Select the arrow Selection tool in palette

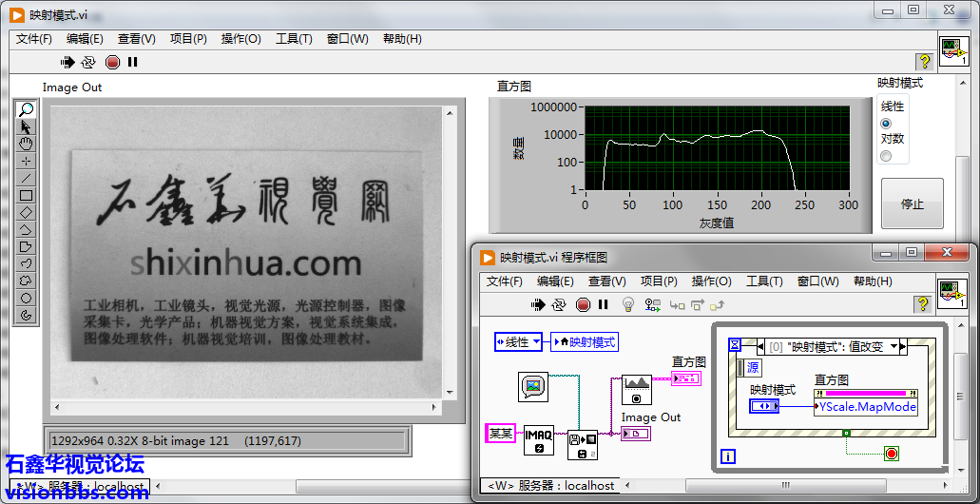tap(26, 126)
